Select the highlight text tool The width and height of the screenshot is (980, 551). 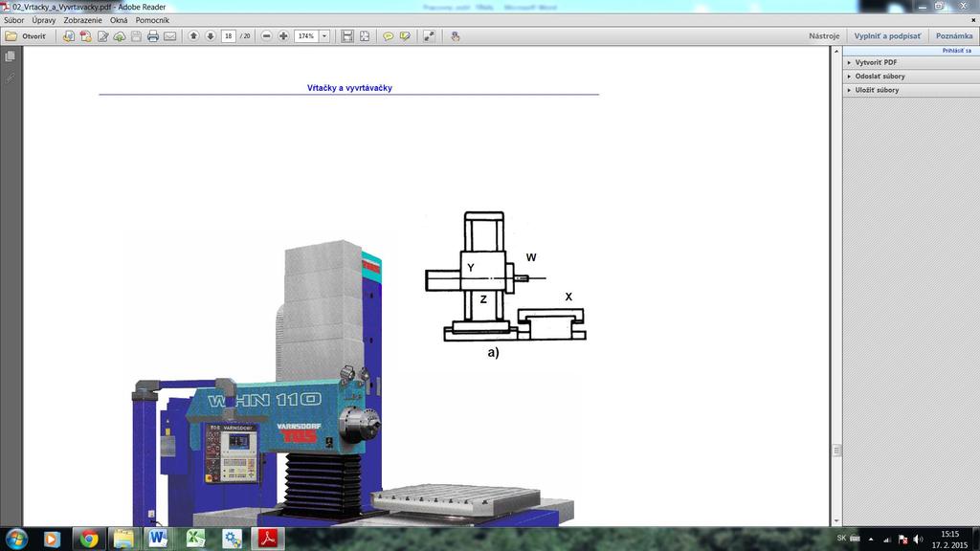(x=405, y=36)
